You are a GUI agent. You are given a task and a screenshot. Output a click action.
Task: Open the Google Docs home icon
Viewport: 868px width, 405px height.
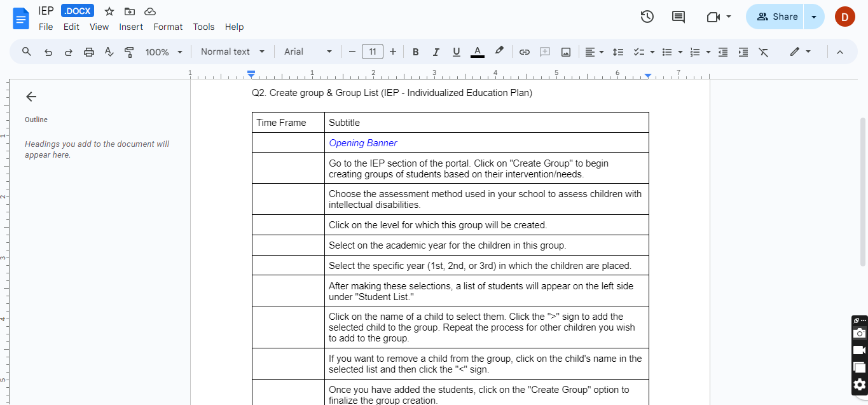pyautogui.click(x=21, y=18)
